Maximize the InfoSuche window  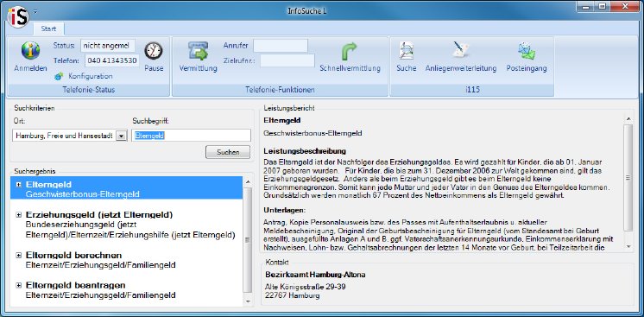pyautogui.click(x=602, y=7)
